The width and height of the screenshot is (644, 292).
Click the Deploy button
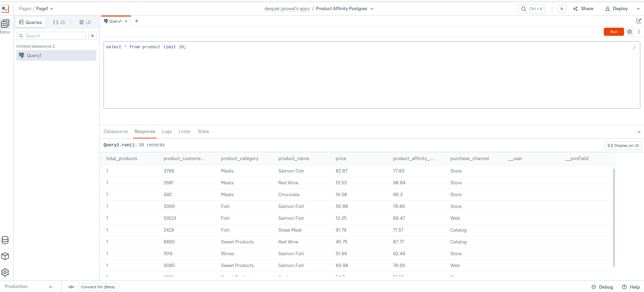coord(617,9)
